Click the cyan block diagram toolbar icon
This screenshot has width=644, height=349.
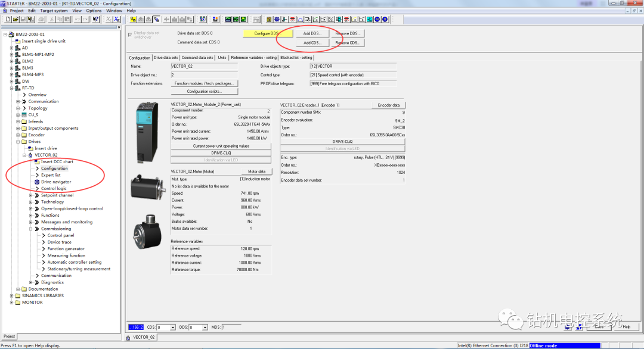(x=370, y=19)
